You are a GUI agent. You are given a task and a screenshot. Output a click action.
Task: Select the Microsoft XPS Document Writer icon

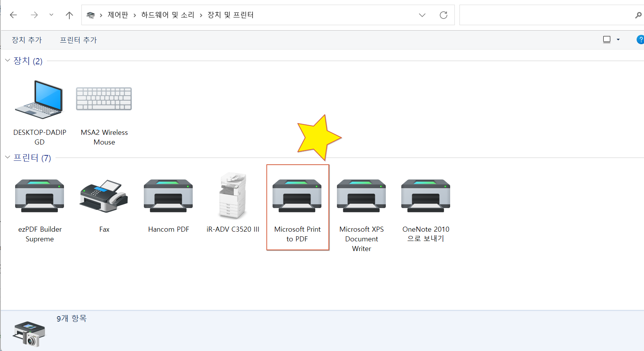click(361, 196)
